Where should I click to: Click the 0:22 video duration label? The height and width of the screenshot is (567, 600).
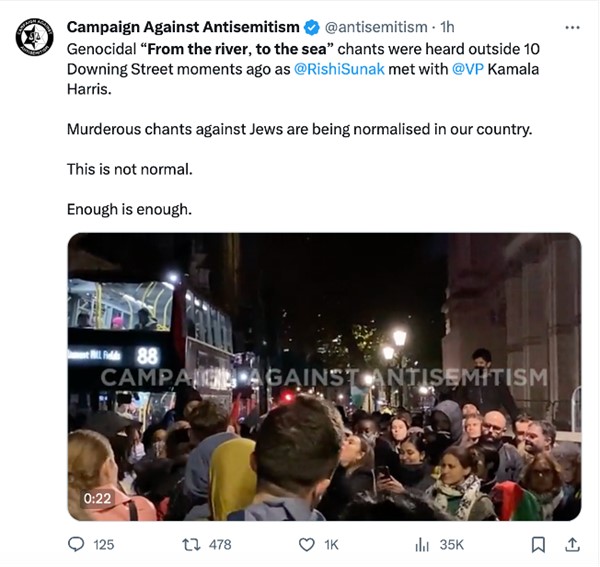coord(96,496)
